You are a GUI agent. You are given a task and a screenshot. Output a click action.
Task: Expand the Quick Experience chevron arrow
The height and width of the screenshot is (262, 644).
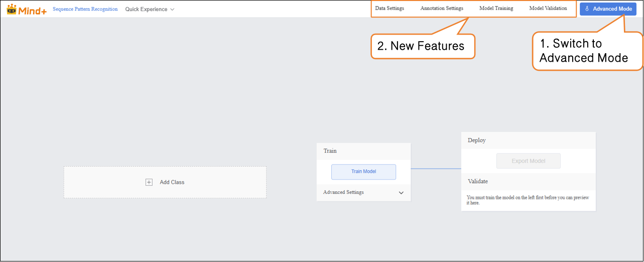pos(172,10)
